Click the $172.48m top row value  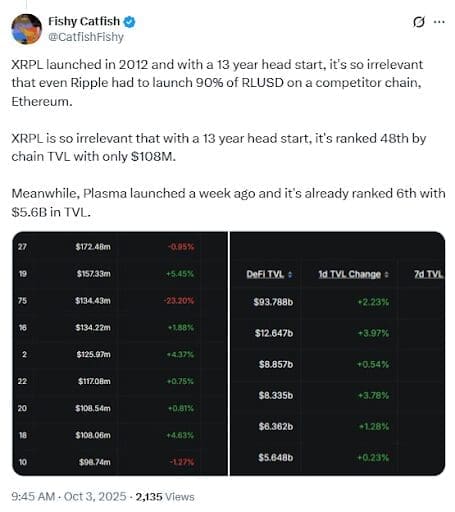(x=93, y=247)
